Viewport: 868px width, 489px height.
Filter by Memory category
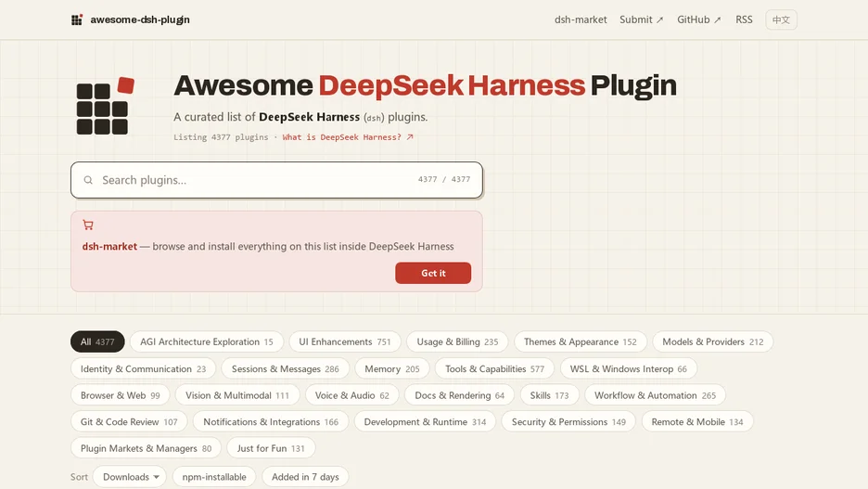pos(392,368)
